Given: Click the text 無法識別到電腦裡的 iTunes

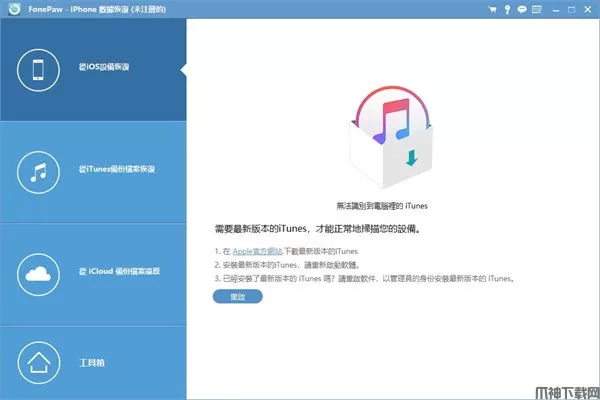Looking at the screenshot, I should pos(382,206).
